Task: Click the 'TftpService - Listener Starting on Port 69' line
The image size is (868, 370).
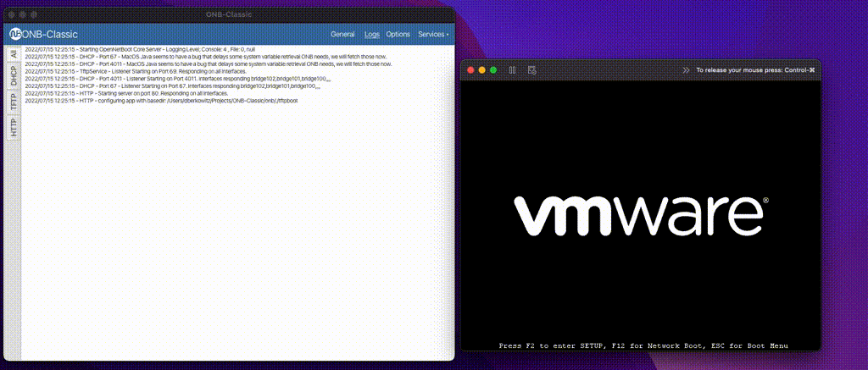Action: tap(136, 71)
